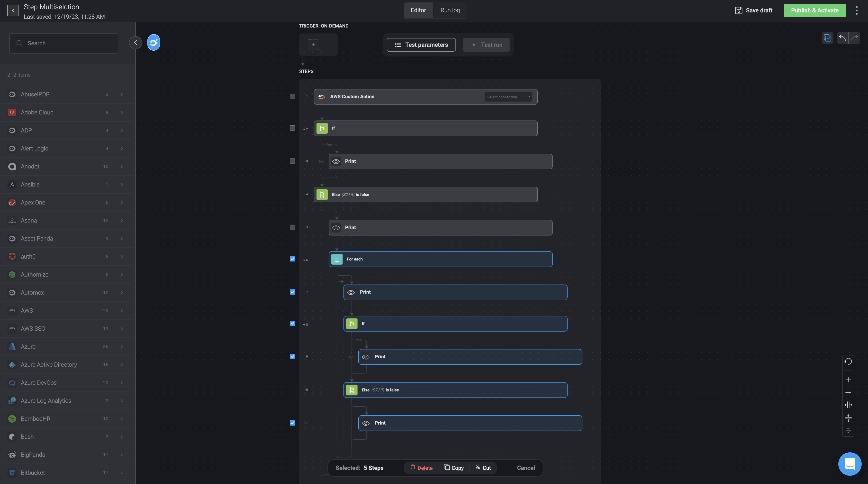This screenshot has width=868, height=484.
Task: Click the For each loop icon
Action: [x=337, y=259]
